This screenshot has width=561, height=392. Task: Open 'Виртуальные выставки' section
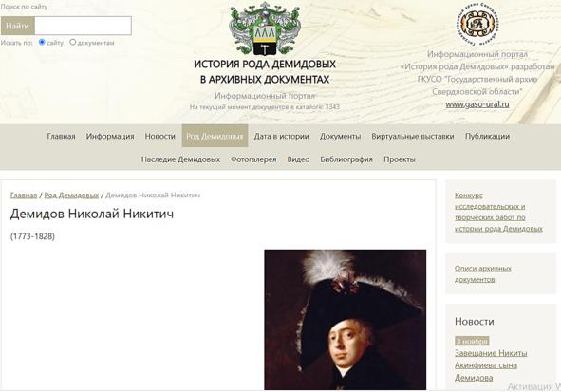pos(413,136)
